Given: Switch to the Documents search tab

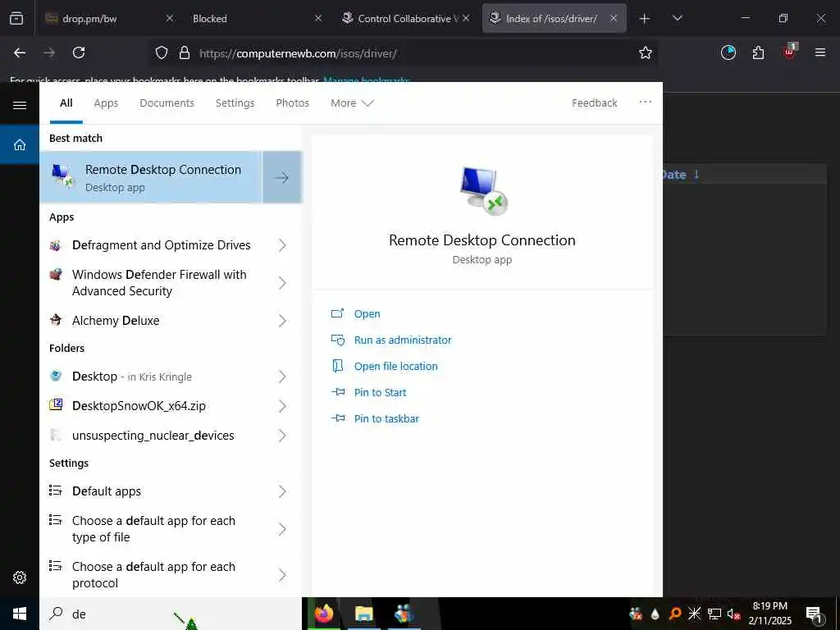Looking at the screenshot, I should 167,103.
